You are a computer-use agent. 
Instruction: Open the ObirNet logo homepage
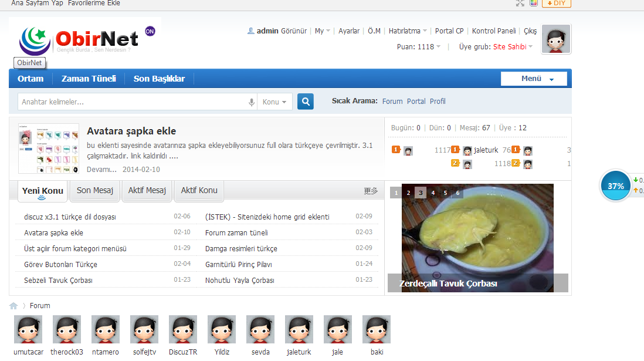point(79,41)
